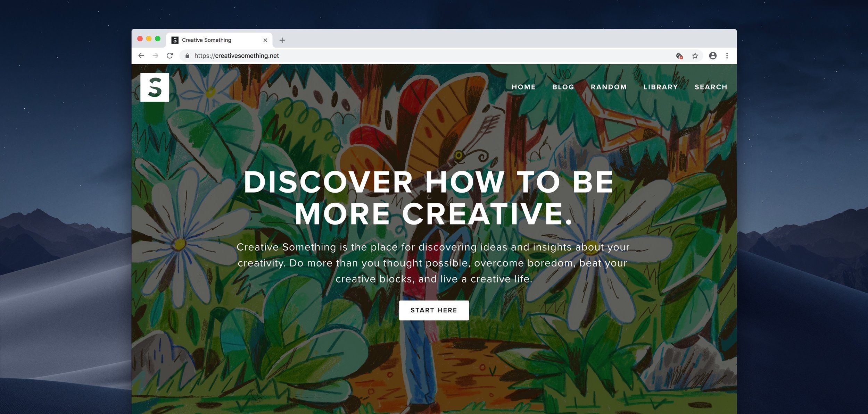The height and width of the screenshot is (414, 868).
Task: Click the RANDOM navigation link
Action: (x=609, y=87)
